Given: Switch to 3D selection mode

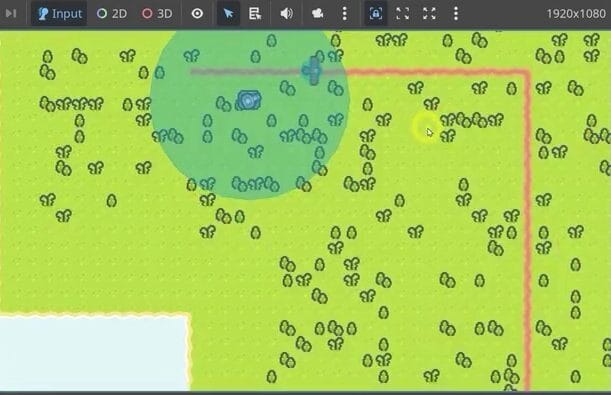Looking at the screenshot, I should 157,14.
